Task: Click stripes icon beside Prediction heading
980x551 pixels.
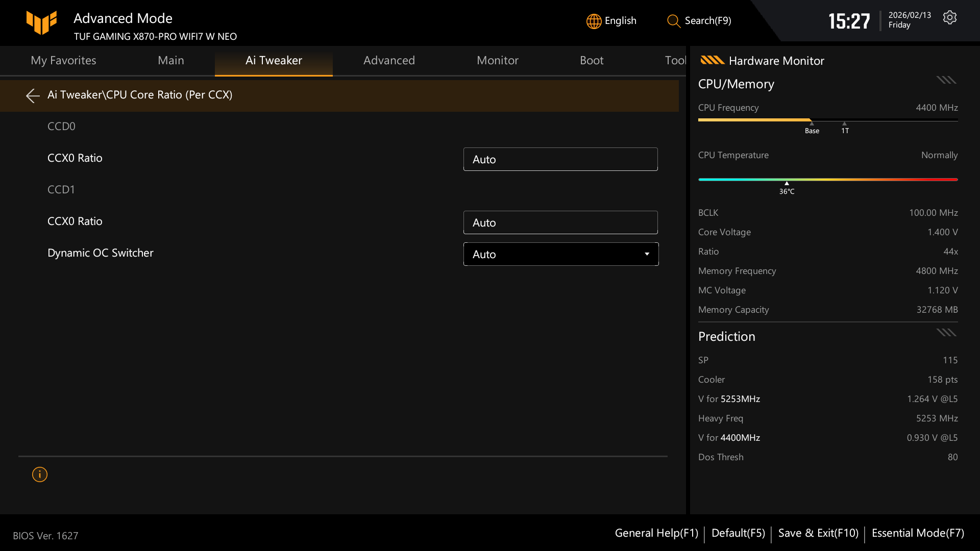Action: click(946, 333)
